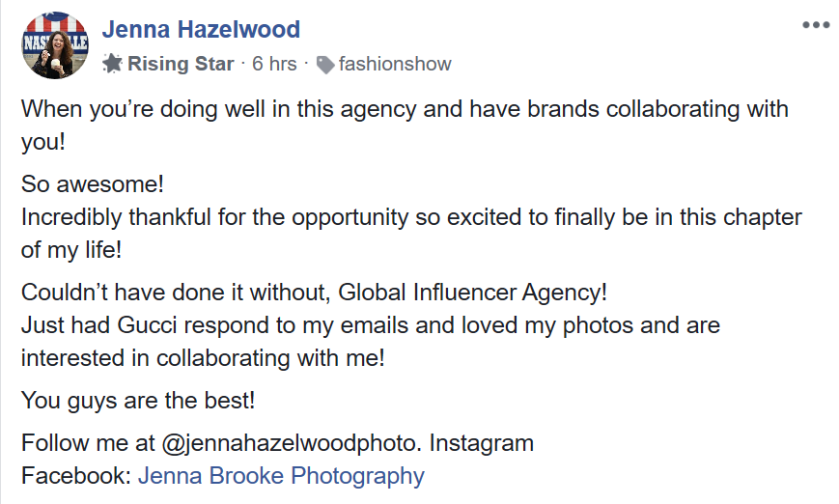Open the fashionshow topic tag
The width and height of the screenshot is (839, 504).
click(x=395, y=65)
